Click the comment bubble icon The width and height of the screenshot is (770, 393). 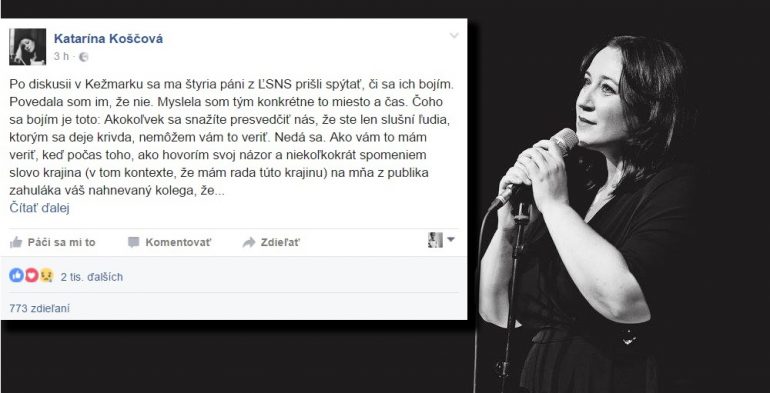(134, 242)
